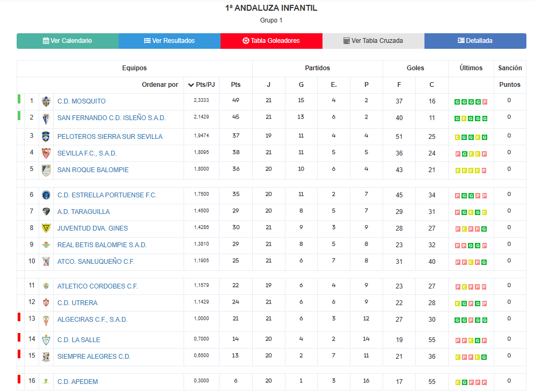Screen dimensions: 535x392
Task: Click the Peloteros Sierra Sur Sevilla crest
Action: point(46,137)
